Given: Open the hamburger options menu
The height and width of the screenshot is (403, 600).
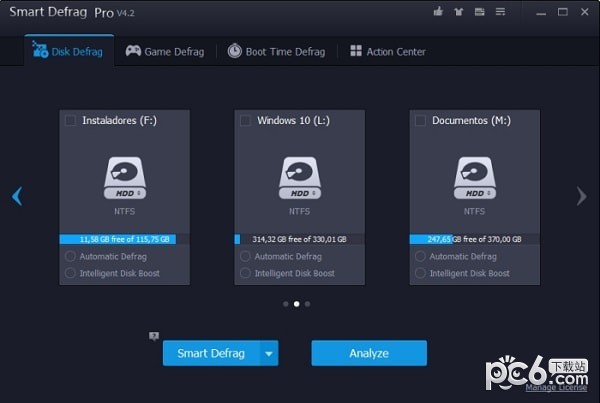Looking at the screenshot, I should pyautogui.click(x=501, y=12).
